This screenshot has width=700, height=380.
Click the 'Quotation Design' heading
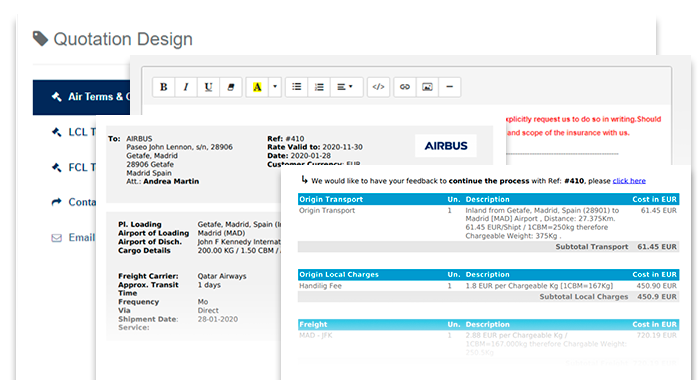(123, 39)
